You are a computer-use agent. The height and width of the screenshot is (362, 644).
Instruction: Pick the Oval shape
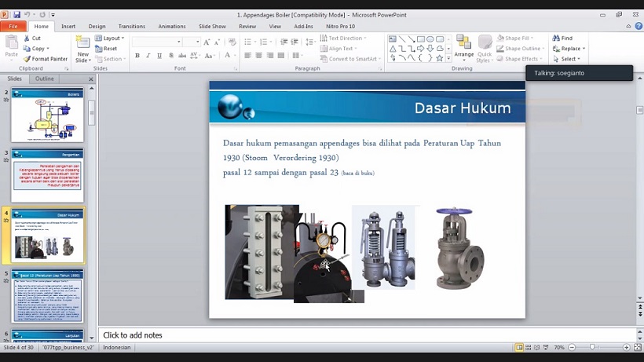(x=430, y=39)
